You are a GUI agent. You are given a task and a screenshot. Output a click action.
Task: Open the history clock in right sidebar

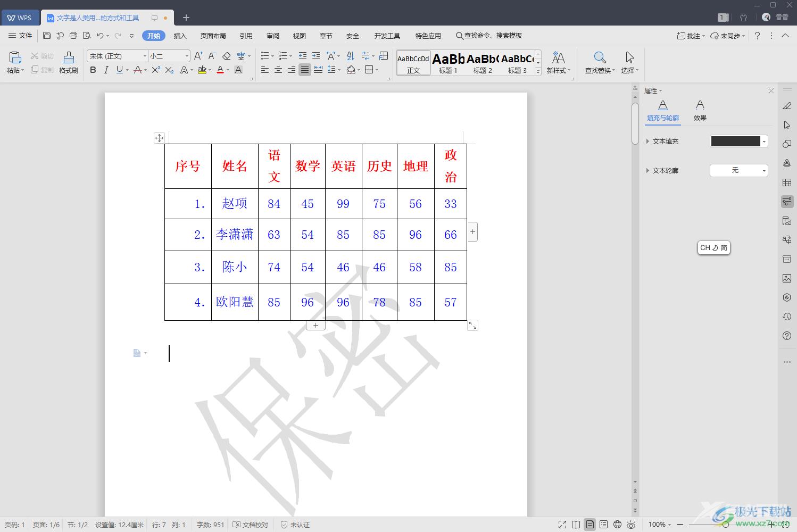(787, 317)
